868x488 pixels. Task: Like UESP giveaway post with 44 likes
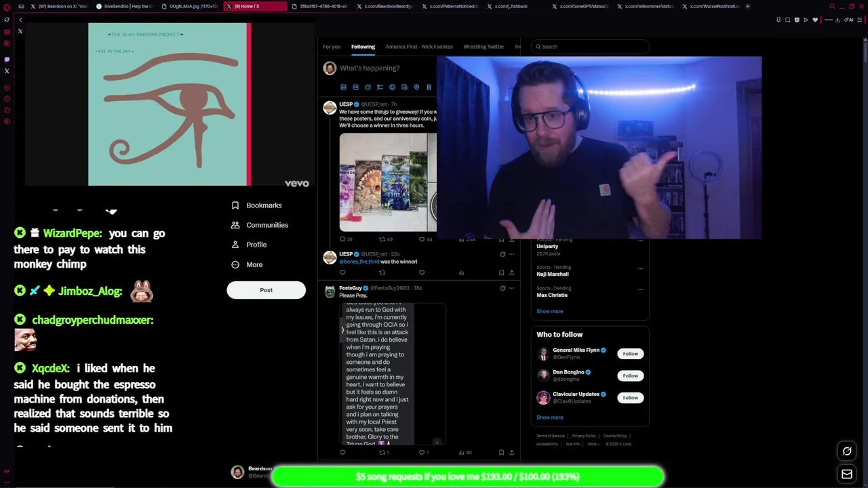(x=425, y=239)
